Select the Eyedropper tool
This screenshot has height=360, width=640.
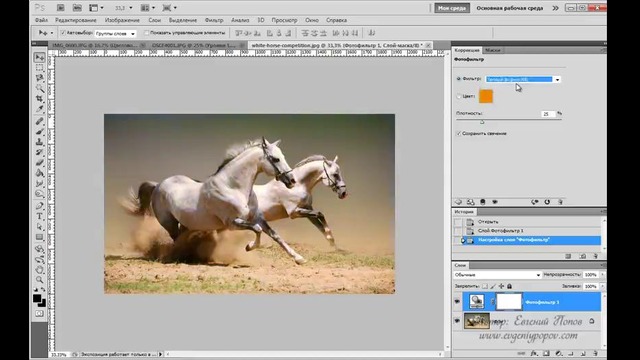coord(40,109)
